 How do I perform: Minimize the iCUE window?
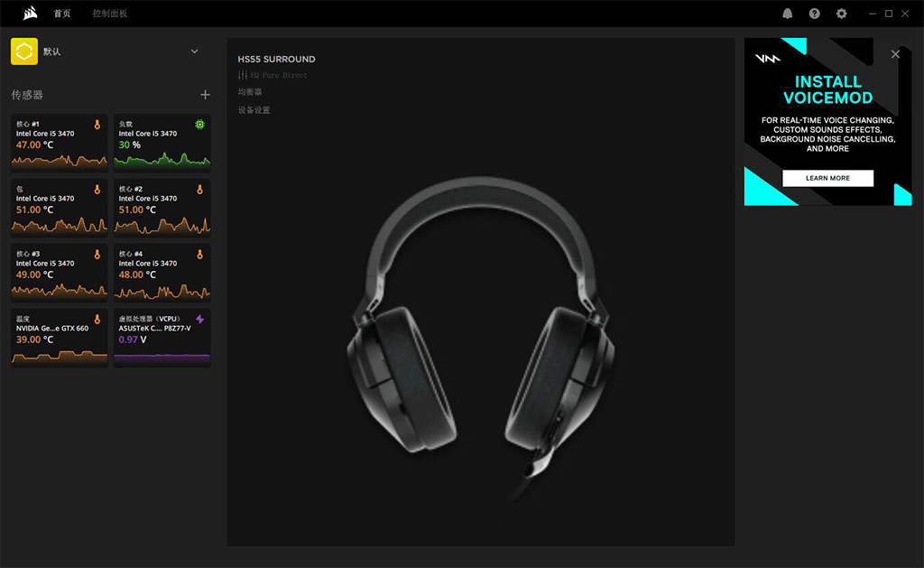pos(873,14)
